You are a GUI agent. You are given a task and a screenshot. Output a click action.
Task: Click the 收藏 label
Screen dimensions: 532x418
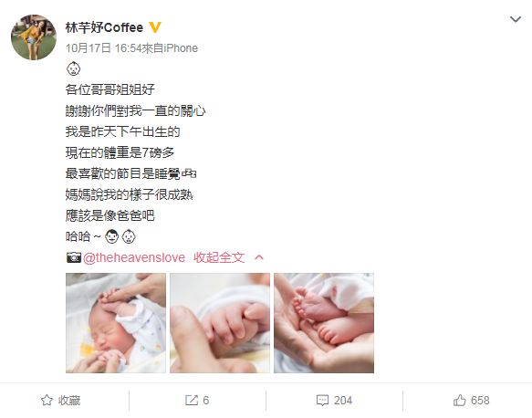pos(69,401)
